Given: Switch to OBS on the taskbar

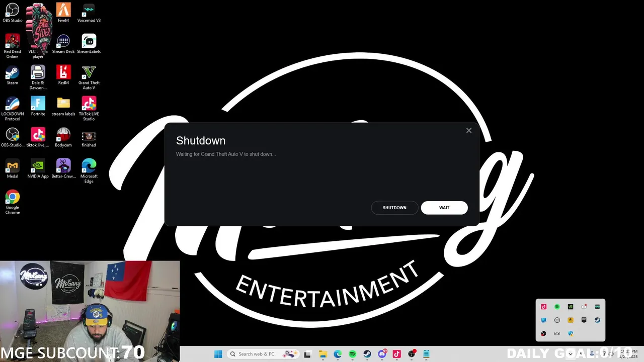Looking at the screenshot, I should [x=412, y=354].
